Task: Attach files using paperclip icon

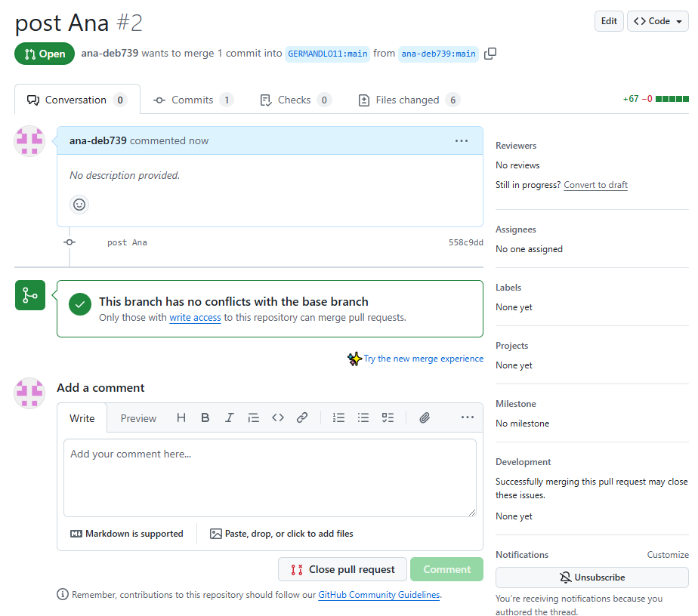Action: click(x=425, y=417)
